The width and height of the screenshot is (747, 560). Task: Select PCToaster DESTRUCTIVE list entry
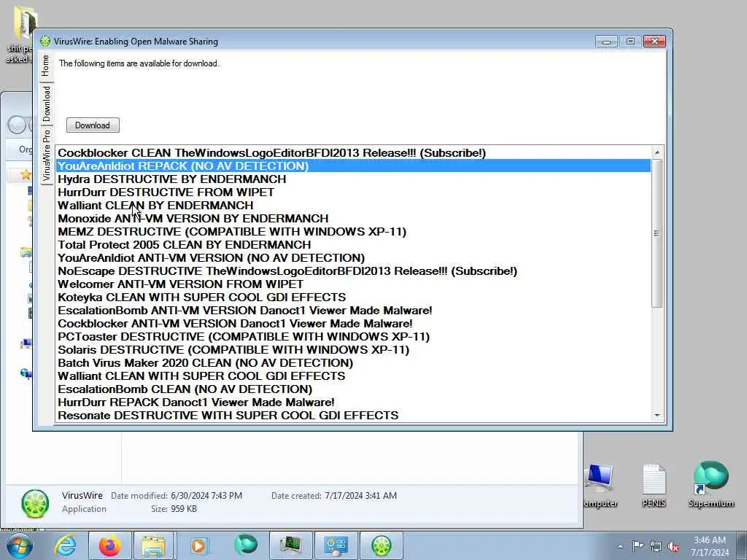(x=353, y=337)
